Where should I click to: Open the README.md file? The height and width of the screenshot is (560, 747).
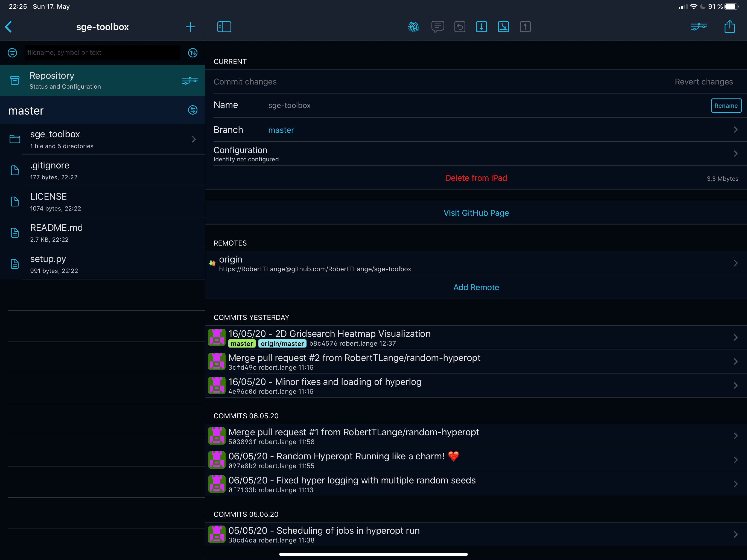point(102,233)
